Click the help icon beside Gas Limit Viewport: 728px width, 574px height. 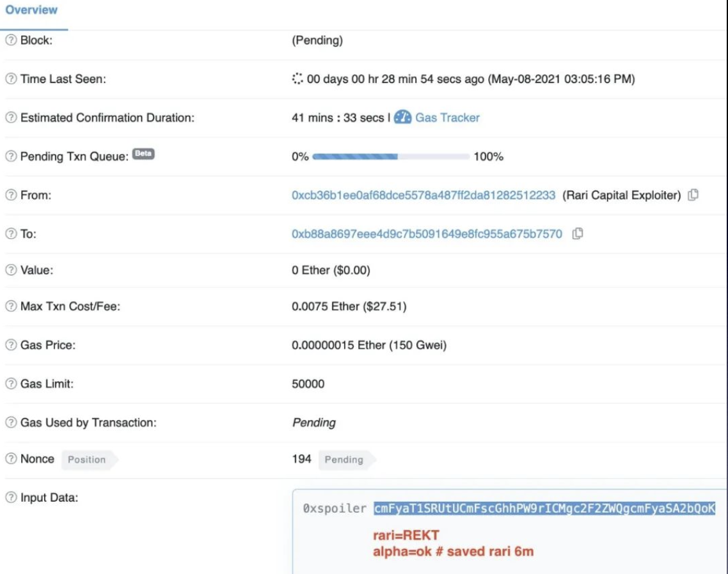pos(11,384)
